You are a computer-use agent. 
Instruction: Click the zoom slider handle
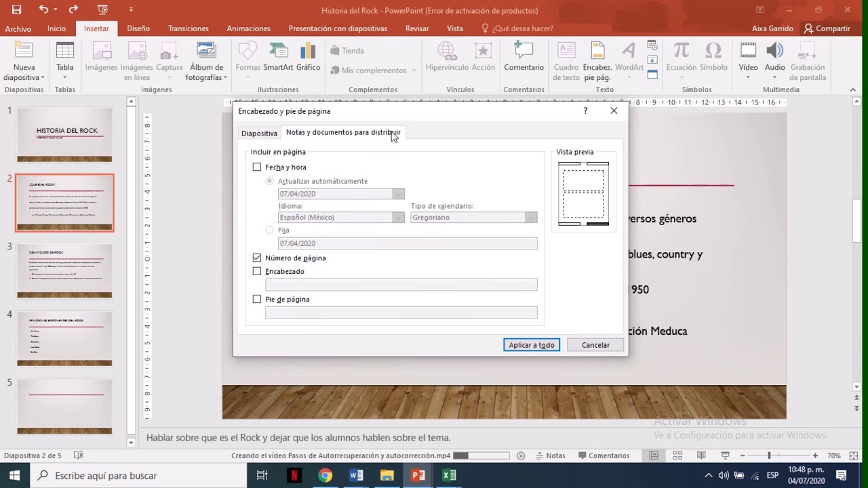coord(769,455)
